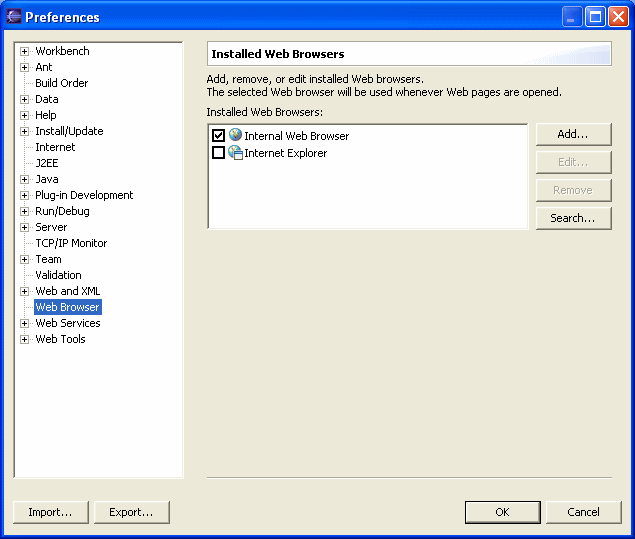Select Ant in the preferences tree
Viewport: 635px width, 539px height.
coord(44,67)
